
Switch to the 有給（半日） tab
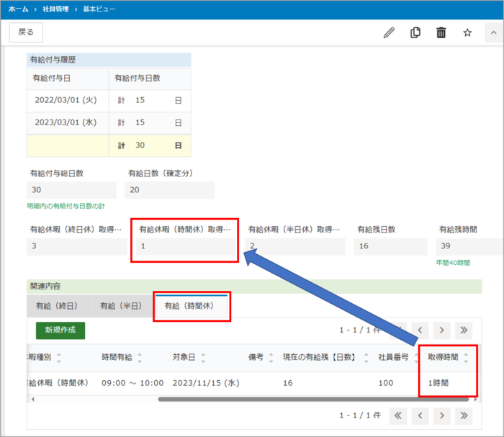coord(122,305)
